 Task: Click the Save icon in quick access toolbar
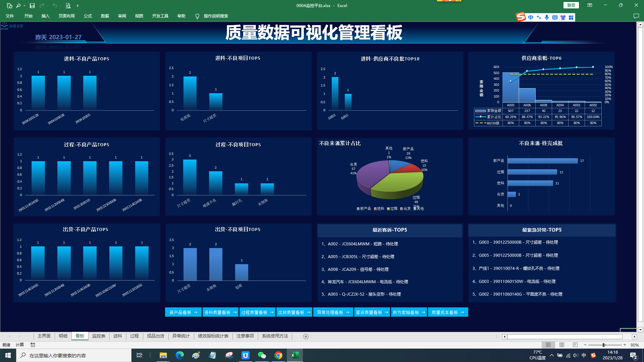pos(32,6)
